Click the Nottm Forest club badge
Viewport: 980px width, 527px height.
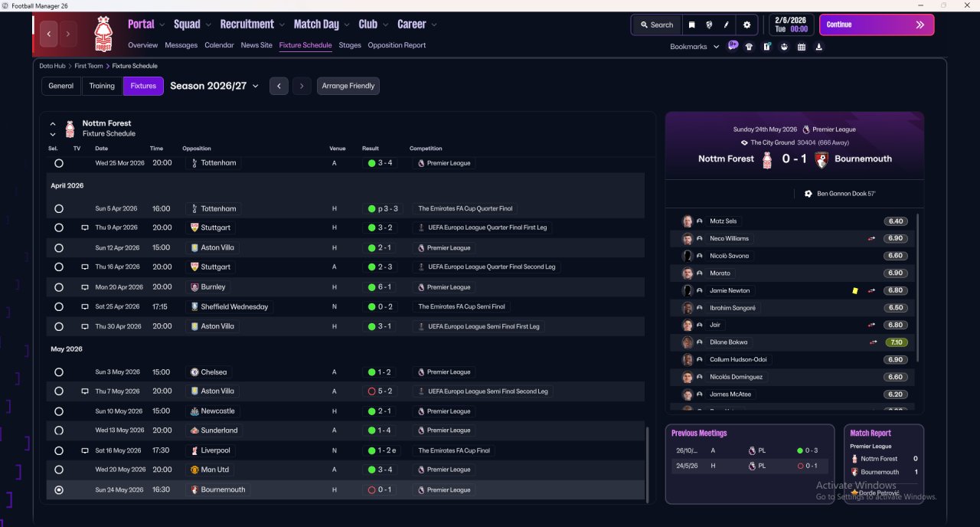[103, 34]
